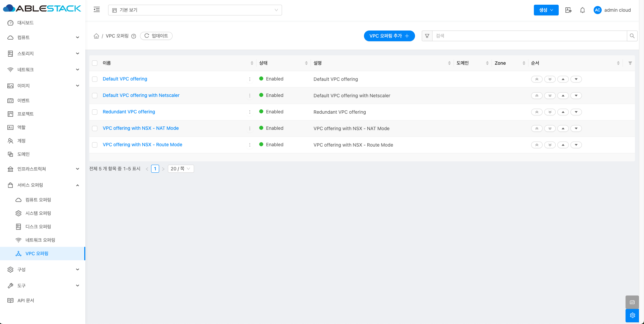The image size is (644, 324).
Task: Open the blue settings gear at bottom right
Action: click(x=632, y=315)
